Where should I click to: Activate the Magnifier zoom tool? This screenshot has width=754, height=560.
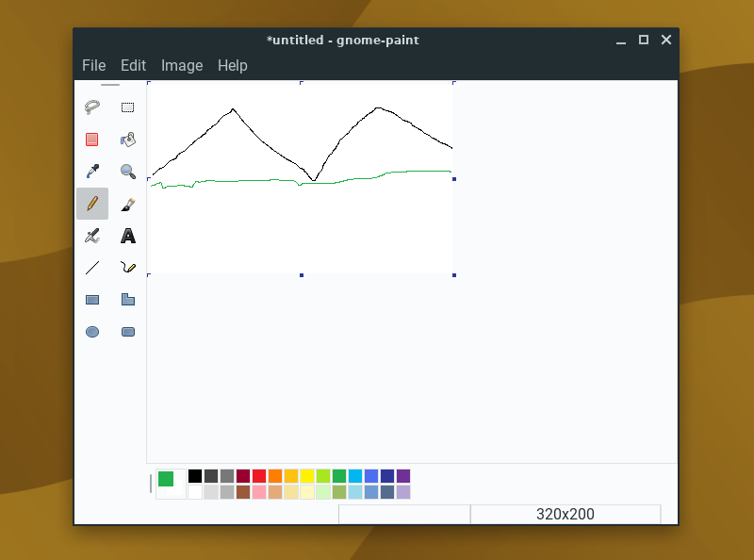(x=128, y=171)
